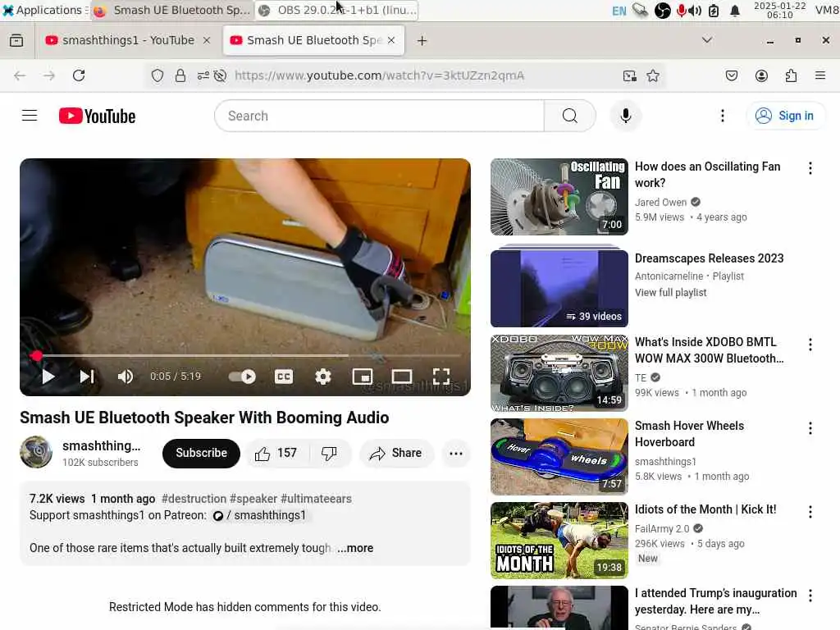Start voice search with the microphone
The width and height of the screenshot is (840, 630).
pyautogui.click(x=625, y=116)
